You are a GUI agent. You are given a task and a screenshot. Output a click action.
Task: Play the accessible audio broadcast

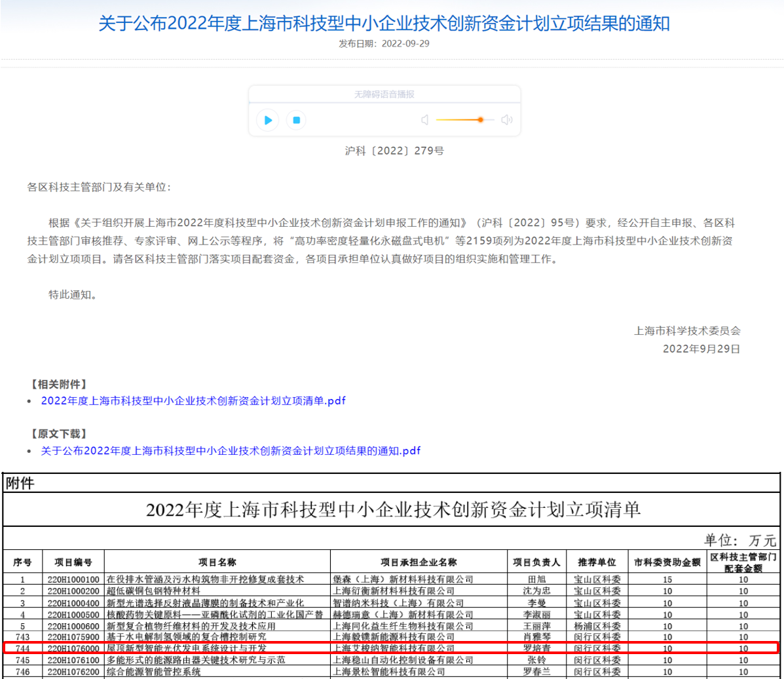click(x=267, y=120)
